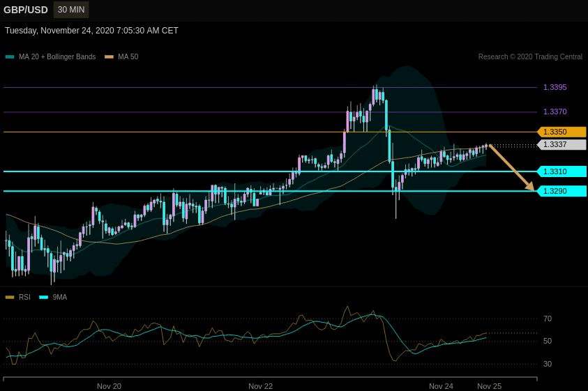Select the grey 1.3337 current price tag
This screenshot has width=588, height=391.
[x=561, y=145]
